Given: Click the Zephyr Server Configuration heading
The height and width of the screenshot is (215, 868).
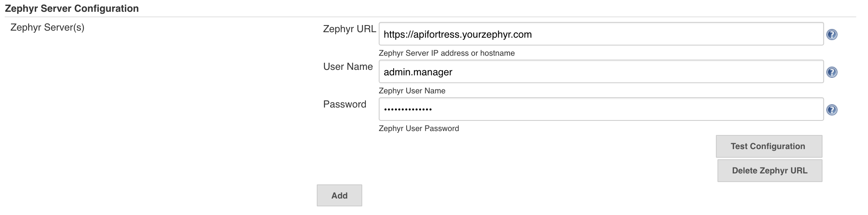Looking at the screenshot, I should (72, 9).
